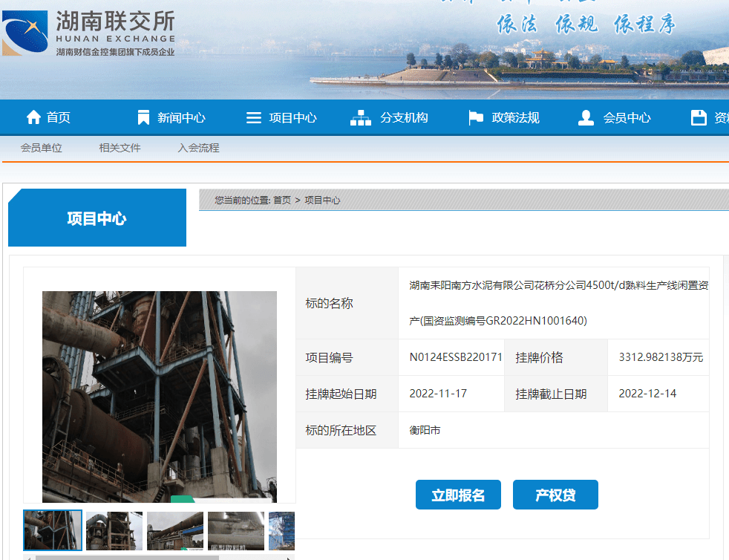Click the org-chart icon beside 分支机构

tap(361, 117)
